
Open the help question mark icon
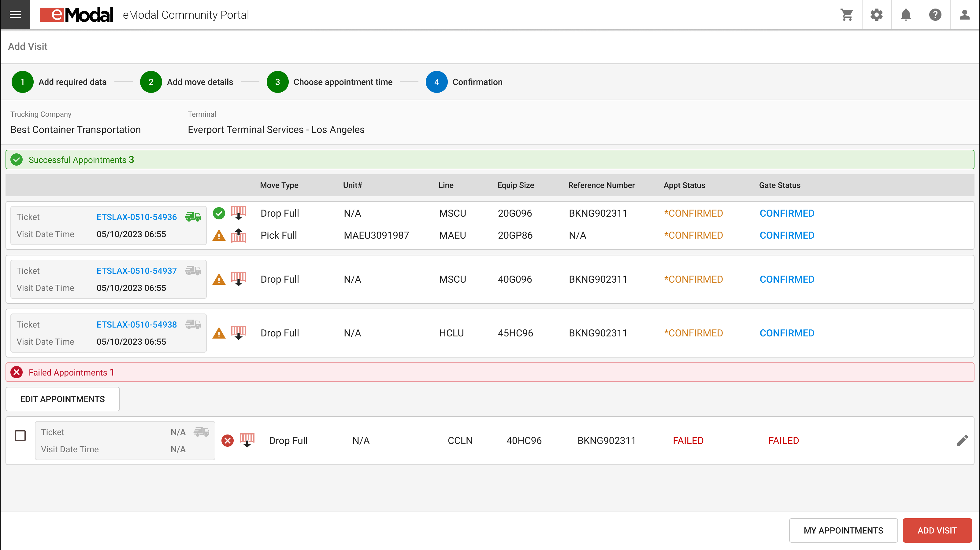pyautogui.click(x=935, y=15)
